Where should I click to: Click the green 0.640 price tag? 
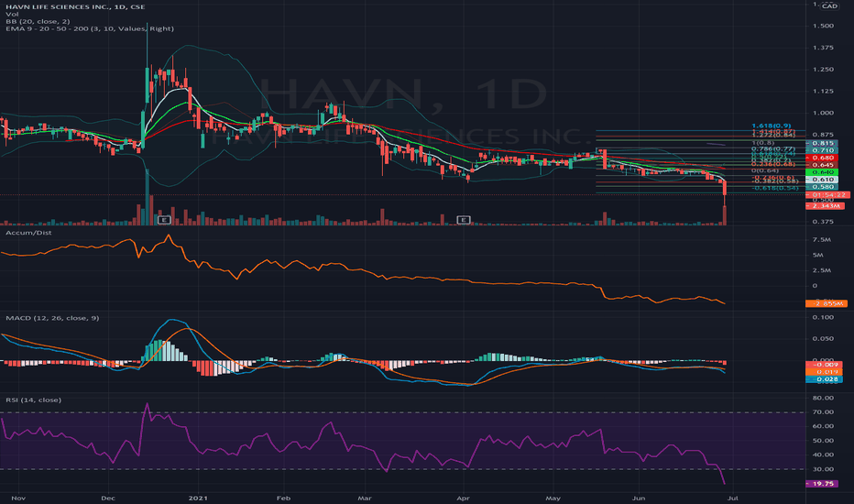[822, 171]
